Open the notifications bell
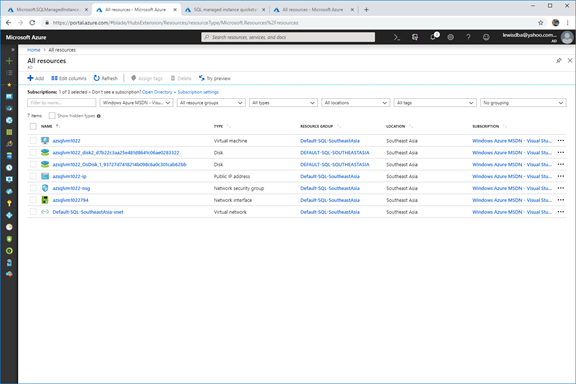The height and width of the screenshot is (384, 576). pyautogui.click(x=433, y=37)
